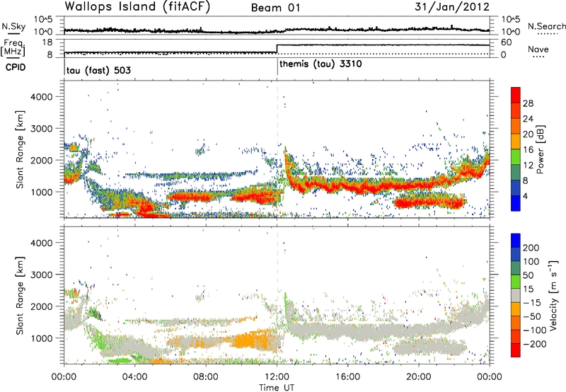Viewport: 566px width, 392px height.
Task: Pick the blue bottom segment of the power color bar
Action: click(516, 203)
